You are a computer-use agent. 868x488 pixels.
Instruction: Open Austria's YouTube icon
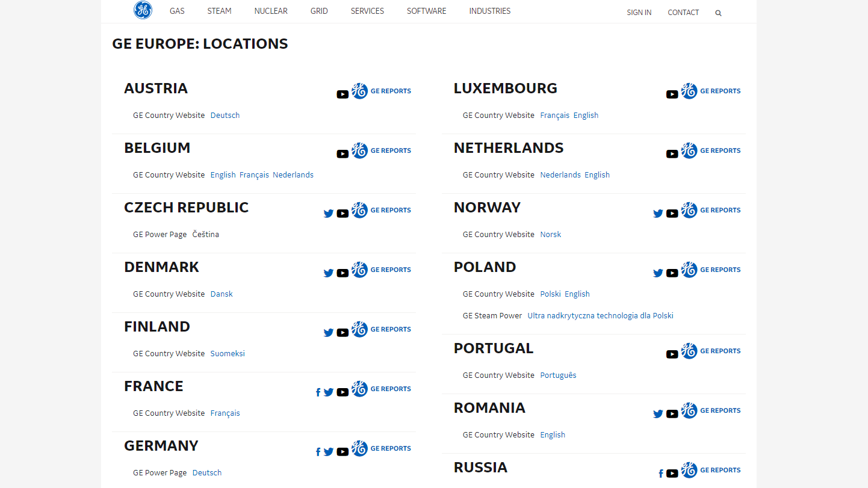click(343, 94)
